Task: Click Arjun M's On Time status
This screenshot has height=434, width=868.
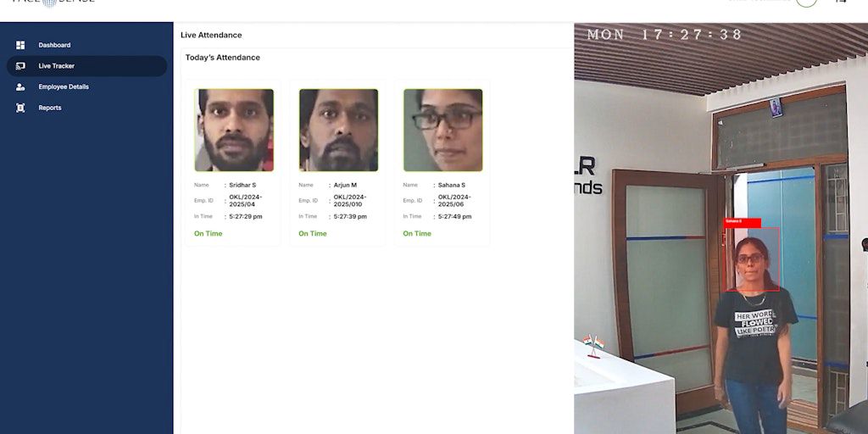Action: [313, 234]
